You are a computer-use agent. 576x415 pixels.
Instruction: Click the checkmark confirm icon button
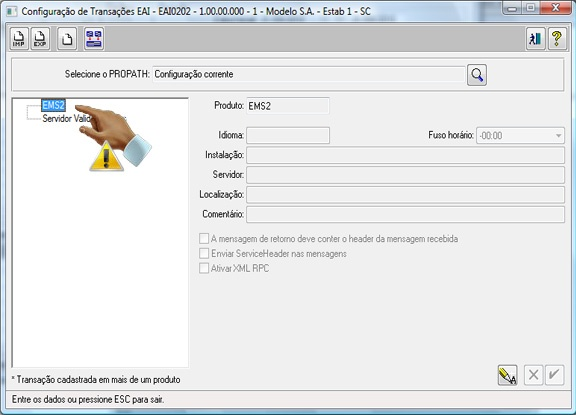pos(554,375)
